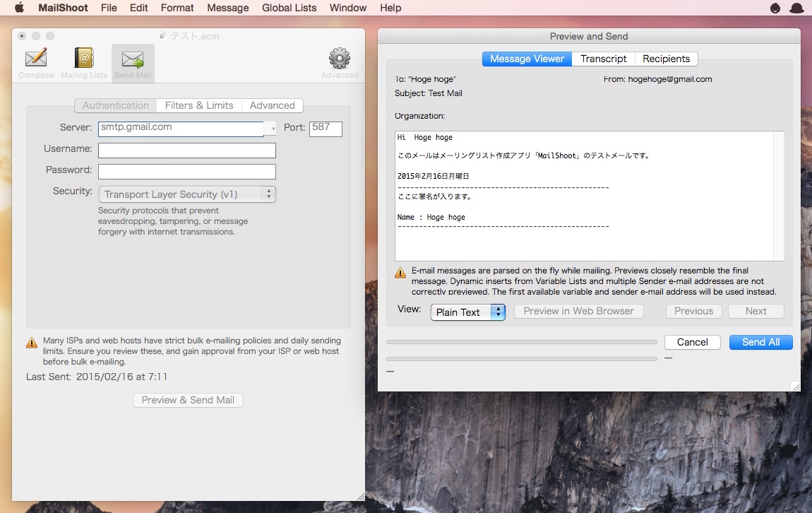This screenshot has height=513, width=812.
Task: Open the MailShoot application menu
Action: click(x=63, y=8)
